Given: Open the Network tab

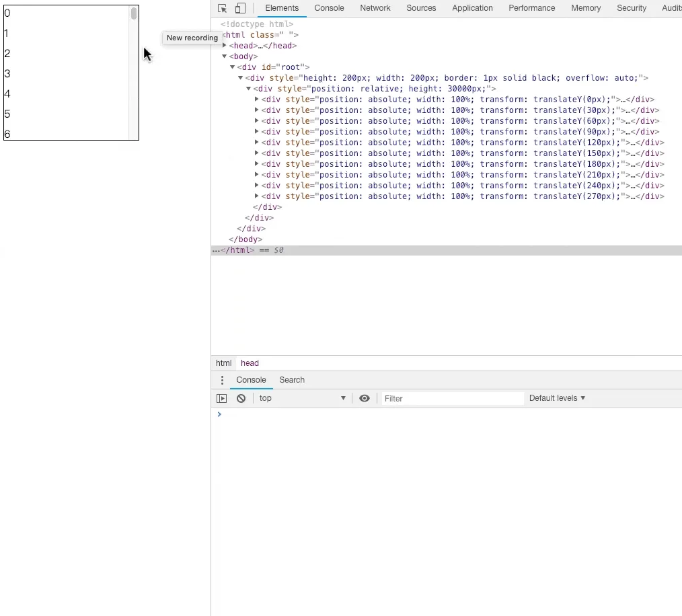Looking at the screenshot, I should pyautogui.click(x=375, y=8).
